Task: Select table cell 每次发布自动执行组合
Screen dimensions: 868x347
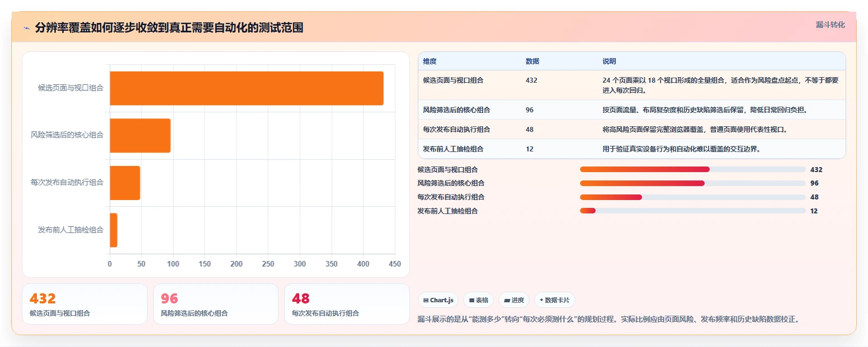Action: point(456,129)
